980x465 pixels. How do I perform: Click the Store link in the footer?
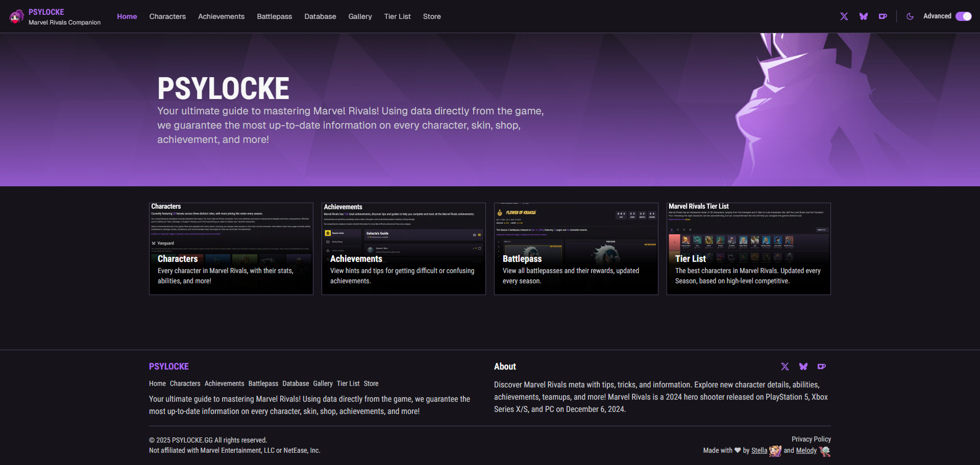coord(371,383)
